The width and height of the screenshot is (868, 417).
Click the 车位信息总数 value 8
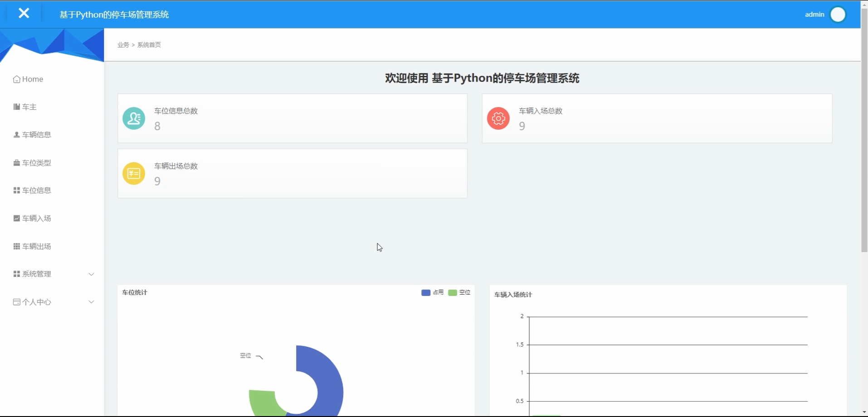[x=157, y=126]
